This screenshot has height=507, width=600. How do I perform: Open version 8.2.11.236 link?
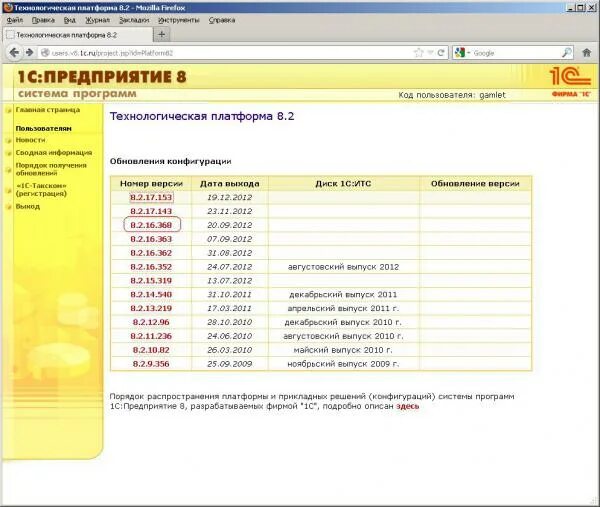tap(151, 336)
